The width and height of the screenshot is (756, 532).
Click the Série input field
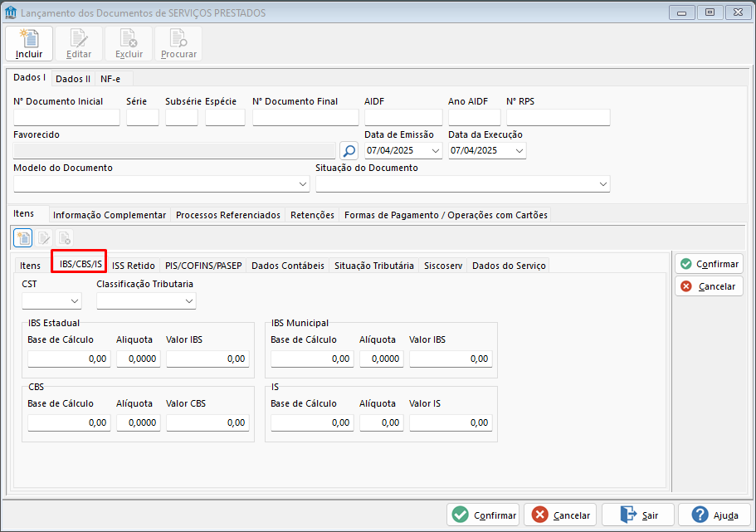[x=143, y=118]
